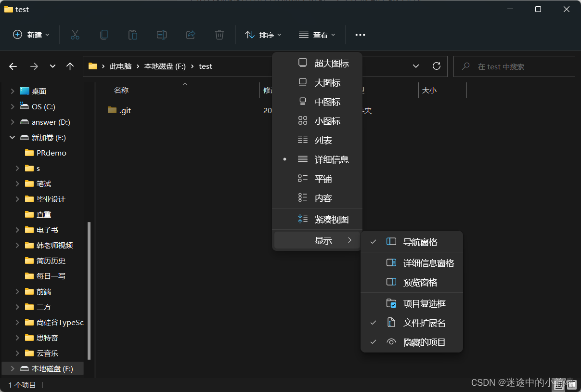Open the see more (...) toolbar menu
Viewport: 581px width, 392px height.
(360, 34)
